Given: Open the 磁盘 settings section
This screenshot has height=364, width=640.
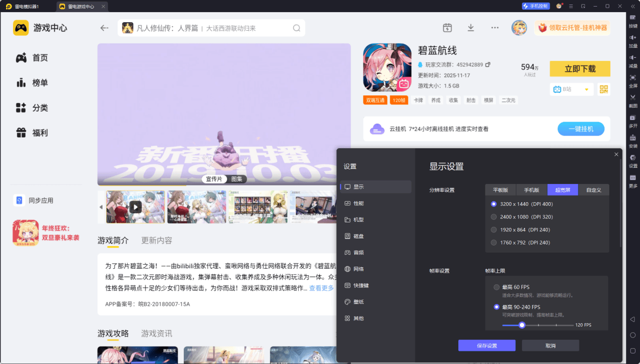Looking at the screenshot, I should (376, 236).
